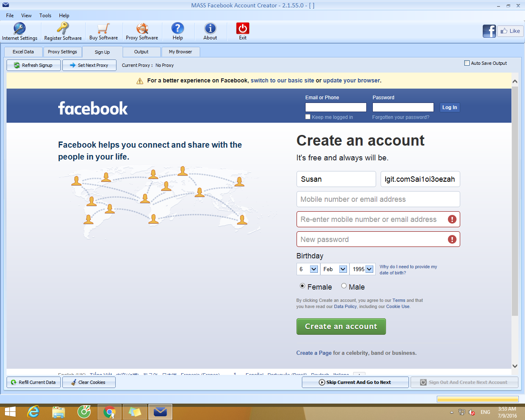Click the browser scrollbar up arrow
The image size is (525, 420).
tap(515, 81)
